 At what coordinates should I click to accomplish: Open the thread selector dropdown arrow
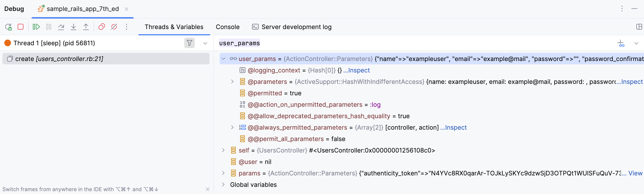(x=205, y=43)
